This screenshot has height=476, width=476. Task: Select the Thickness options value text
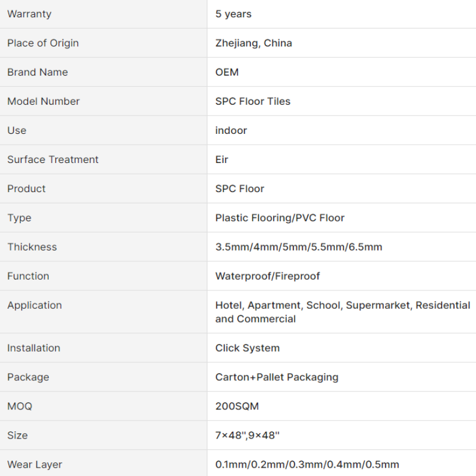click(x=299, y=247)
